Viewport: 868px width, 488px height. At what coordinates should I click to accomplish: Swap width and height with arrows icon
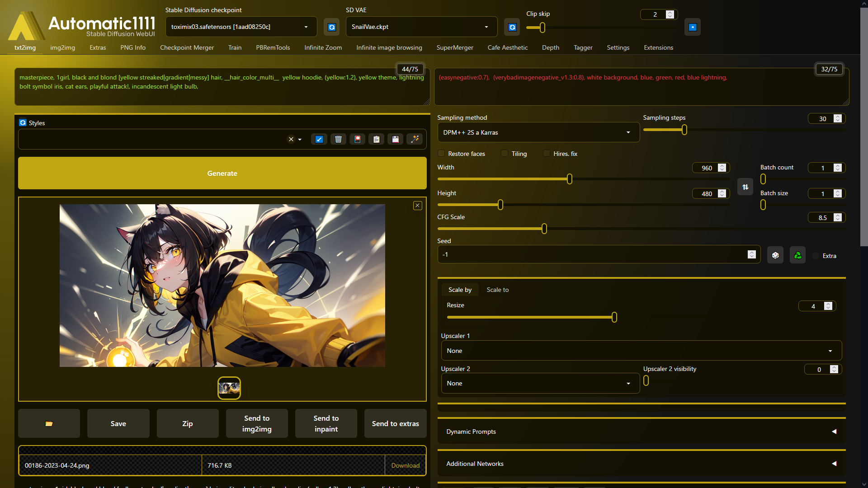coord(745,187)
